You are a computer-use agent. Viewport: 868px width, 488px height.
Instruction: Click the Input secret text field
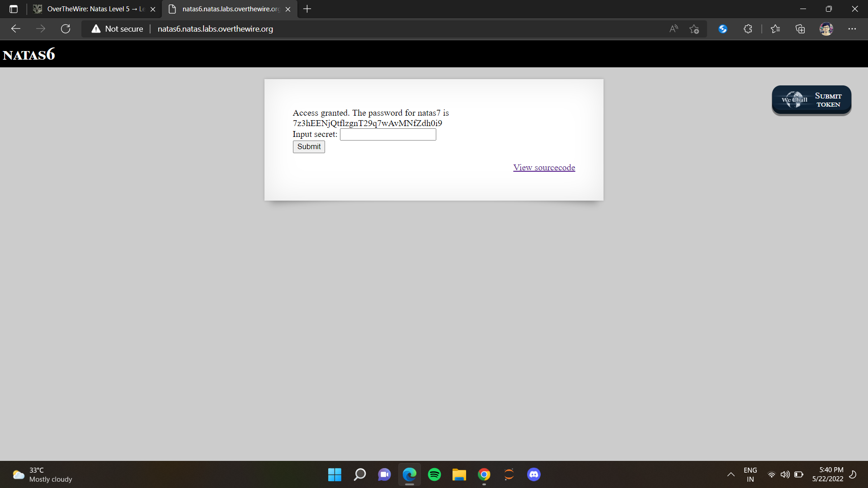click(x=388, y=135)
